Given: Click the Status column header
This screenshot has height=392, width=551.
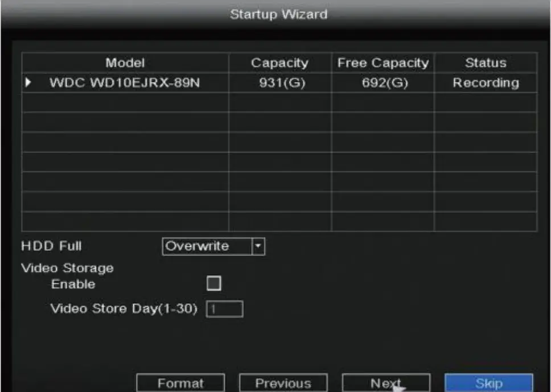Looking at the screenshot, I should (x=487, y=63).
